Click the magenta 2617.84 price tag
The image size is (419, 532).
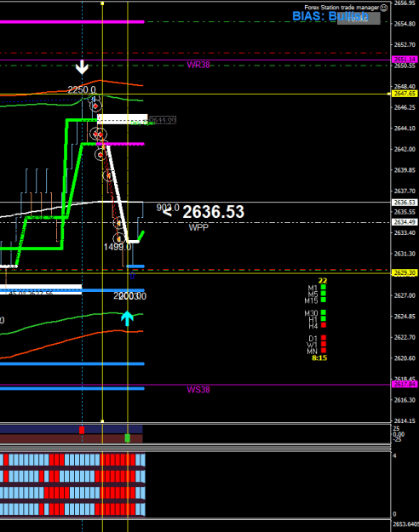coord(405,384)
